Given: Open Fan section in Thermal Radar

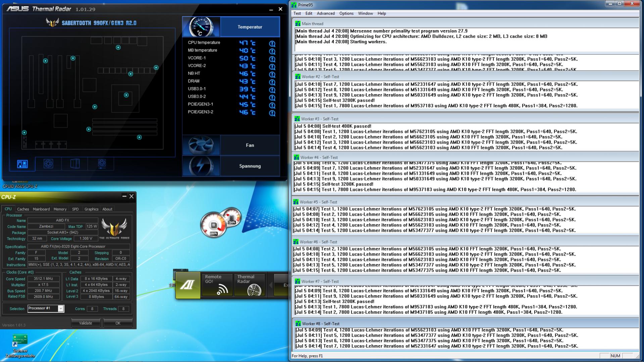Looking at the screenshot, I should tap(231, 145).
